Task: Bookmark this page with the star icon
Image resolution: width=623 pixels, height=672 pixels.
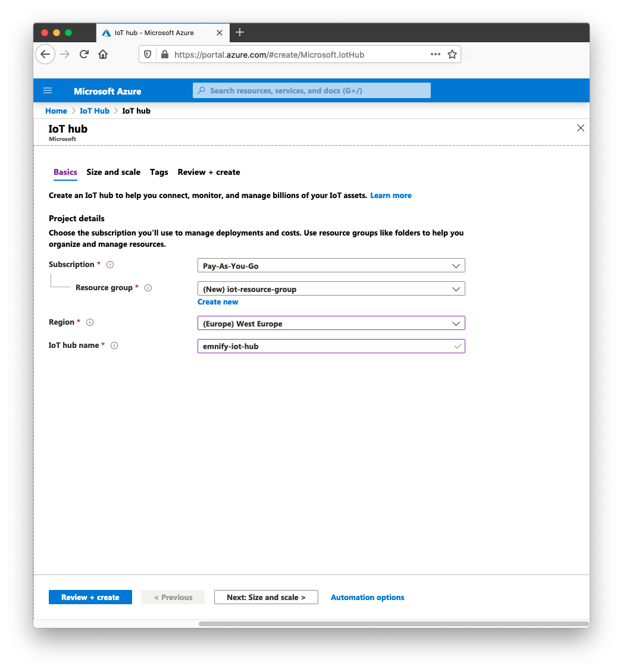Action: tap(452, 55)
